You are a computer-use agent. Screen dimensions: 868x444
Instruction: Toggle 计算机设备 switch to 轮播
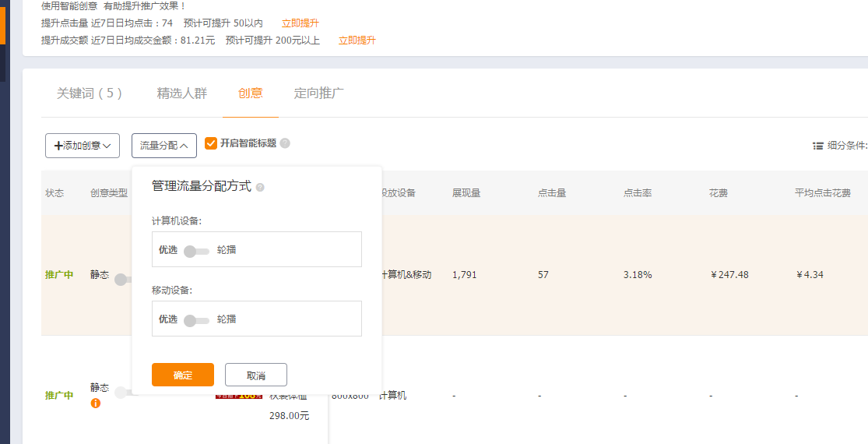click(x=196, y=251)
